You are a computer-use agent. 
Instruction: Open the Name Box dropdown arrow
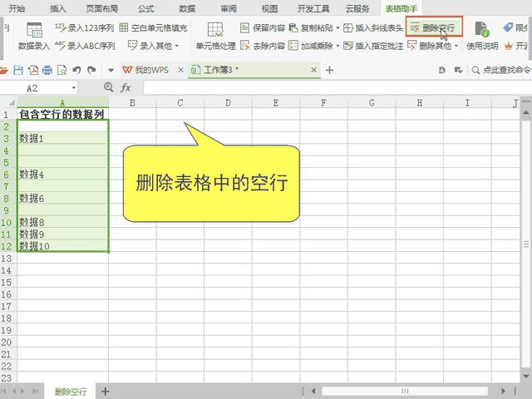coord(74,88)
